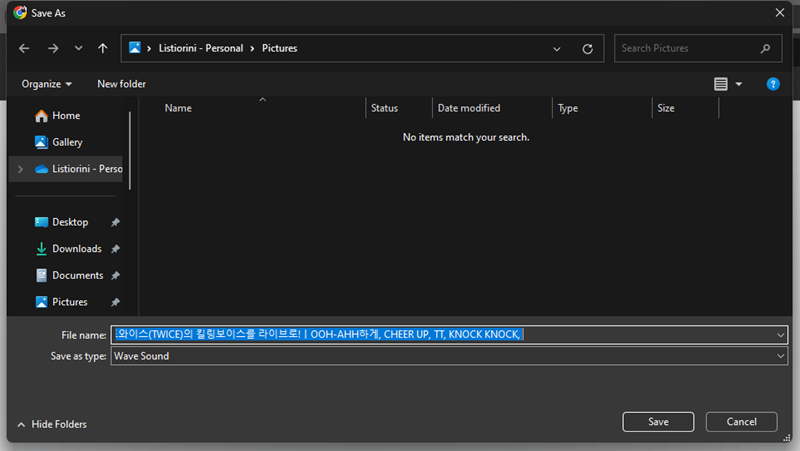Image resolution: width=800 pixels, height=451 pixels.
Task: Collapse the panel with Hide Folders
Action: click(52, 424)
